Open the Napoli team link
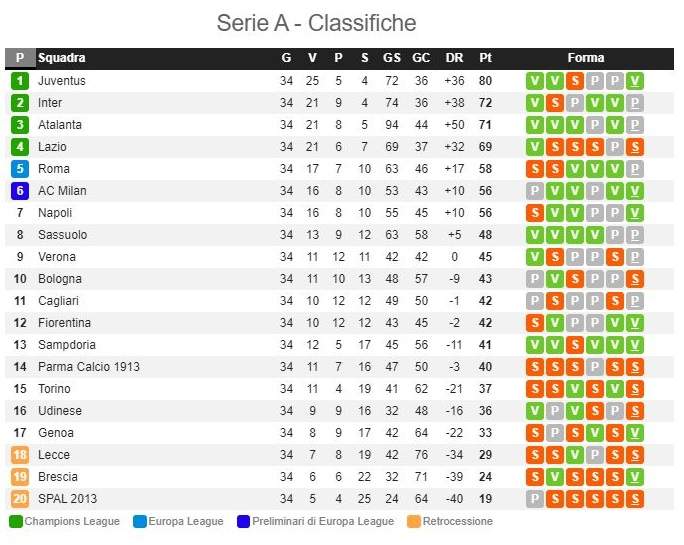 click(56, 213)
